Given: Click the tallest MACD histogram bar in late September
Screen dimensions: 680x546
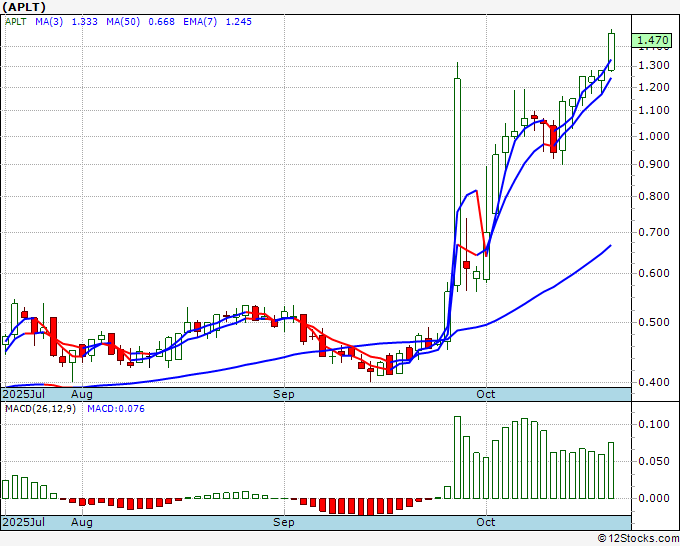Looking at the screenshot, I should point(458,458).
